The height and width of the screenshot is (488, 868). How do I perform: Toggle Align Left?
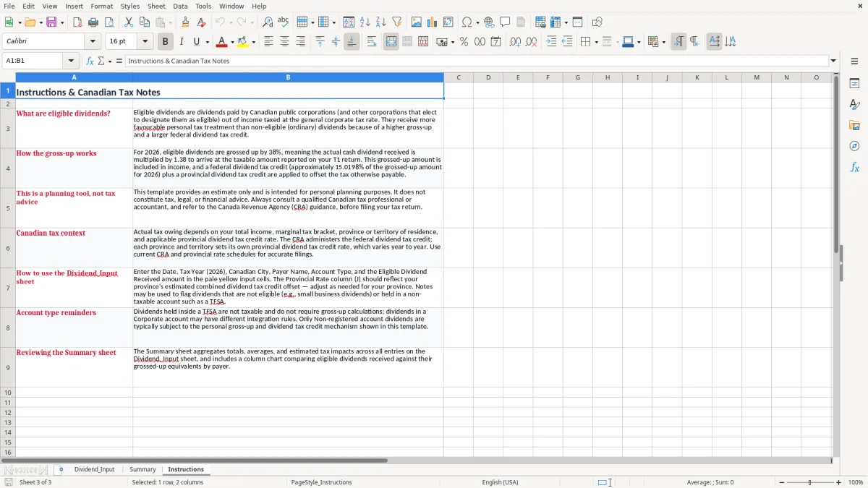268,42
